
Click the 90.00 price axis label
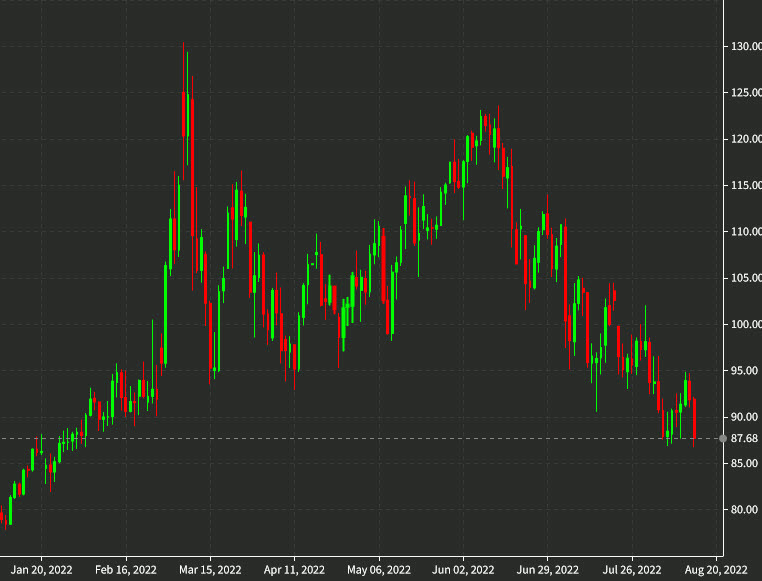(x=744, y=417)
